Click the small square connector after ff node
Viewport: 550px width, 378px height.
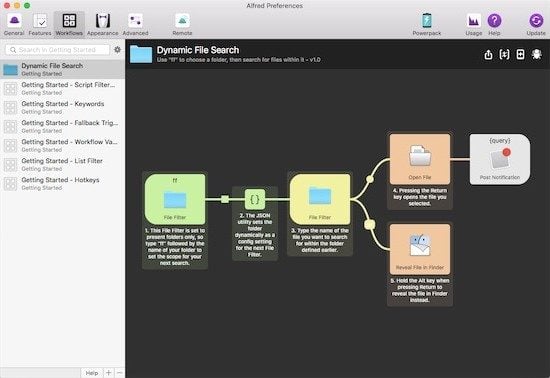tap(225, 199)
